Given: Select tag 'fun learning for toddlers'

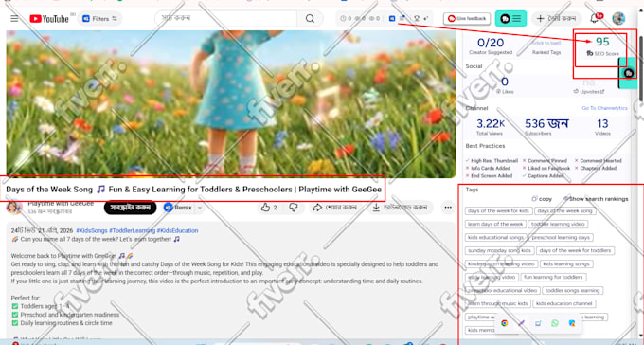Looking at the screenshot, I should point(553,277).
